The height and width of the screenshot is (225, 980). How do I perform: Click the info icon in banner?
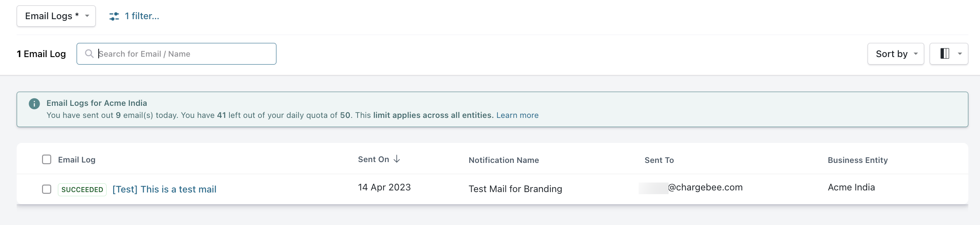[34, 104]
